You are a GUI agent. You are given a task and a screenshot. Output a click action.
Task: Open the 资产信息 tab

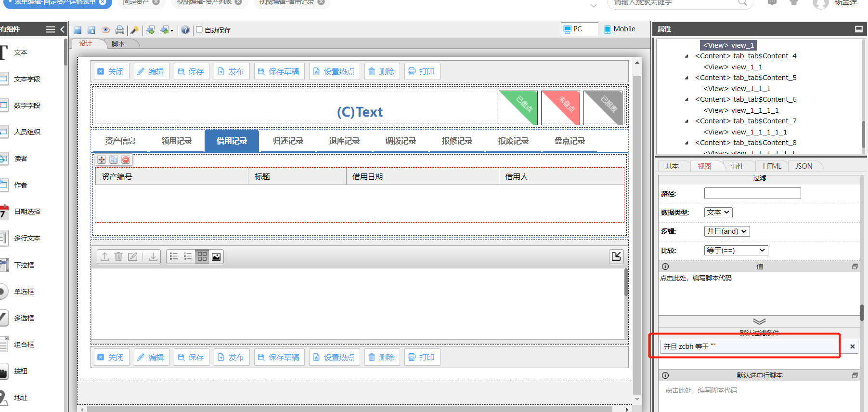coord(120,141)
